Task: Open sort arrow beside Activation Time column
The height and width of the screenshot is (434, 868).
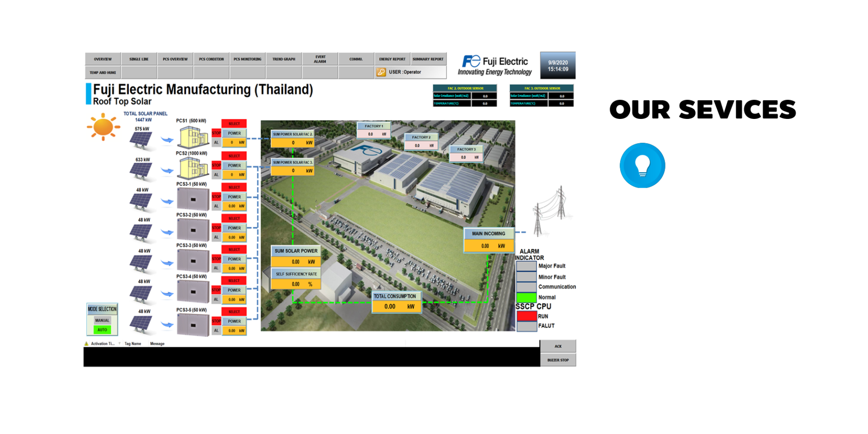Action: (x=119, y=344)
